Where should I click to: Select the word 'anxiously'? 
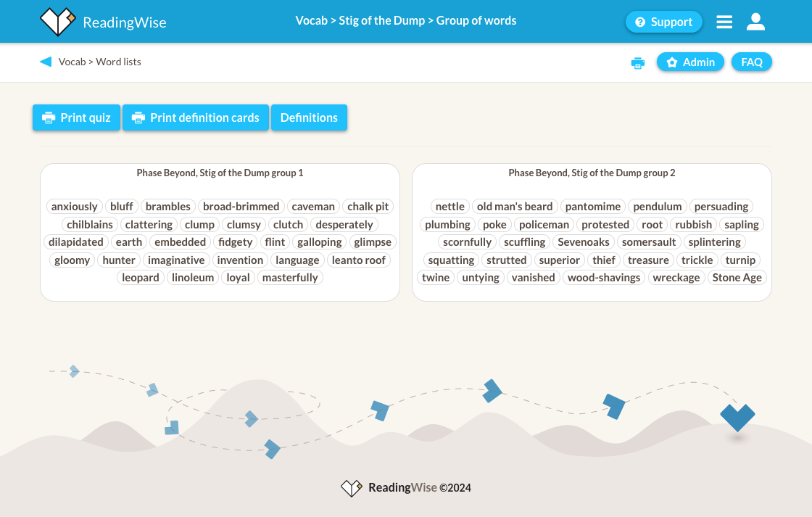[x=74, y=207]
